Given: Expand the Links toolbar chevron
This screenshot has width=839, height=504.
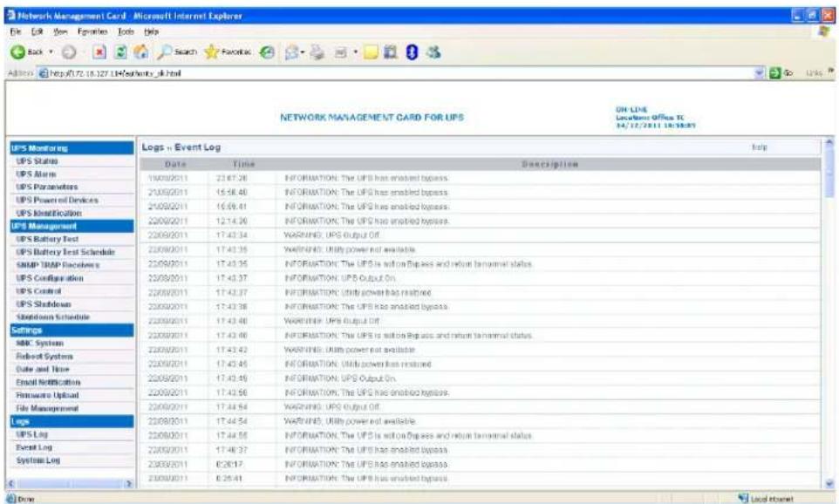Looking at the screenshot, I should [831, 71].
